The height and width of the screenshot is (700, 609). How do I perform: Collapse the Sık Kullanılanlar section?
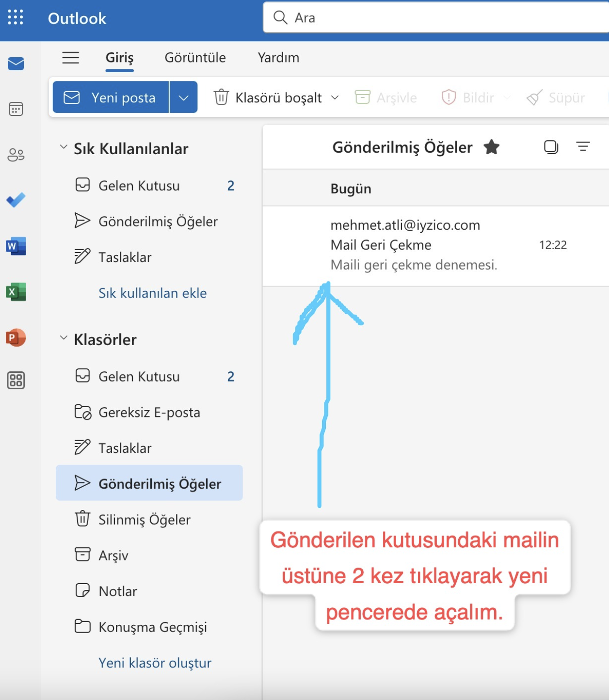(64, 147)
